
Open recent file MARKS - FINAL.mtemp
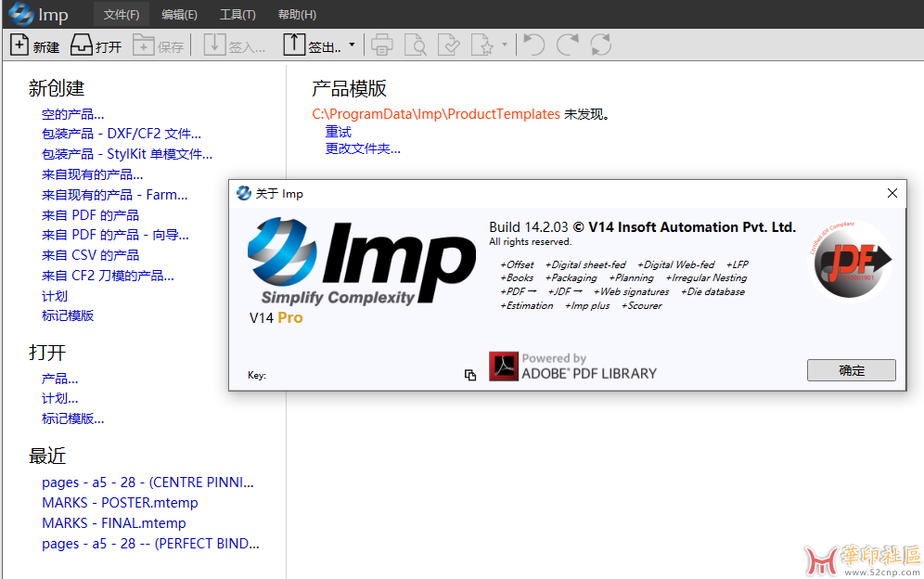click(114, 523)
